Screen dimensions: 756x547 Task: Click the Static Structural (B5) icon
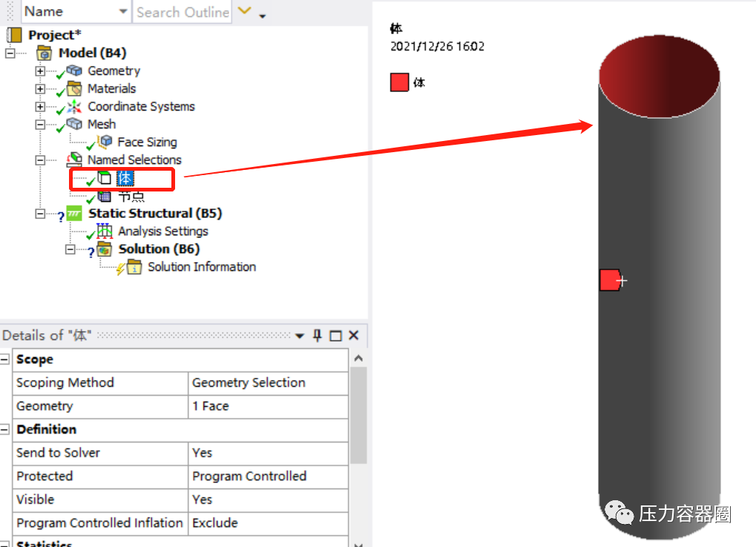(x=74, y=213)
